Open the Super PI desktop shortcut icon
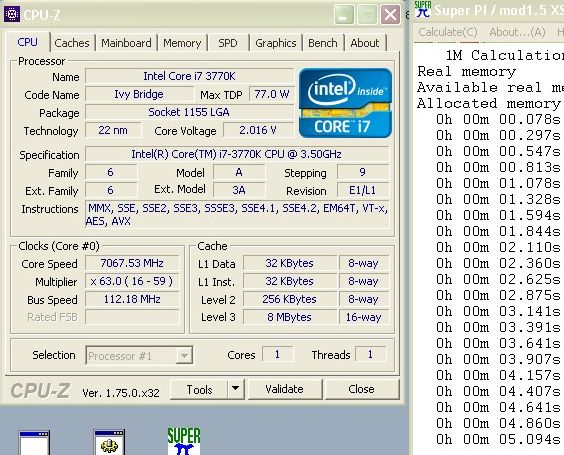Viewport: 564px width, 455px height. coord(184,441)
